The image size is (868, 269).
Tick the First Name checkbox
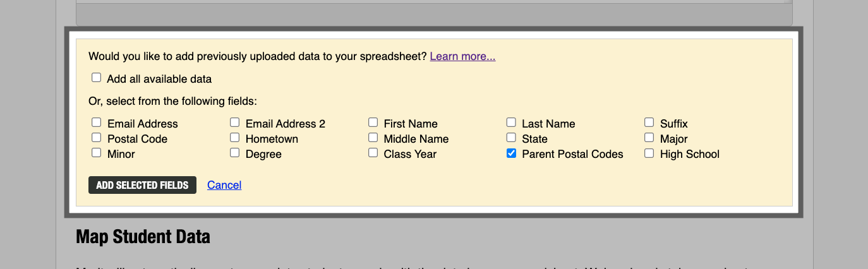373,123
